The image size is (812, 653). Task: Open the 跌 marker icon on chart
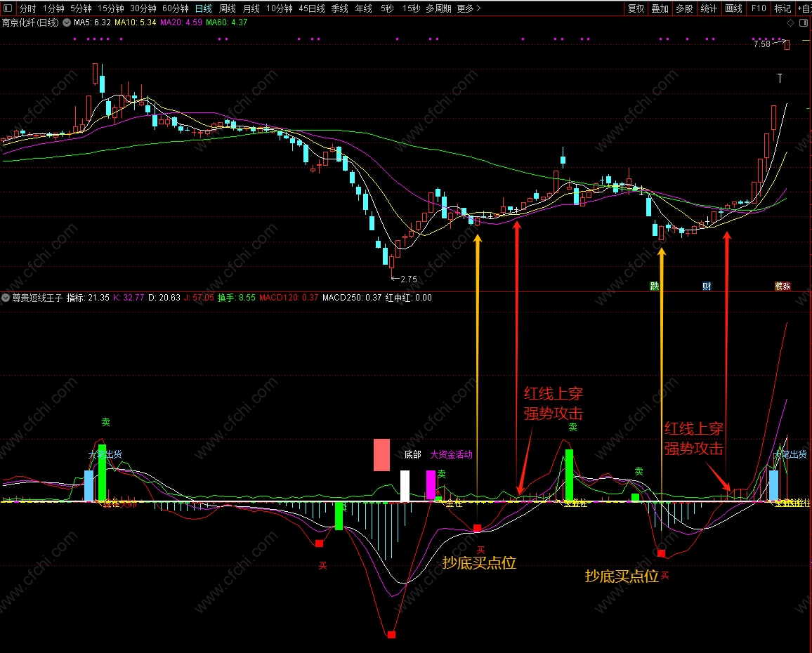click(655, 286)
